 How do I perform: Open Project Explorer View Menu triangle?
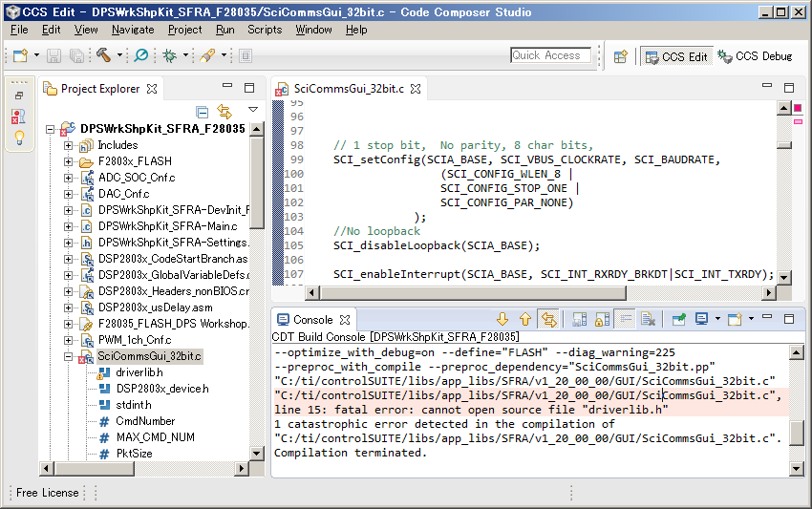253,109
